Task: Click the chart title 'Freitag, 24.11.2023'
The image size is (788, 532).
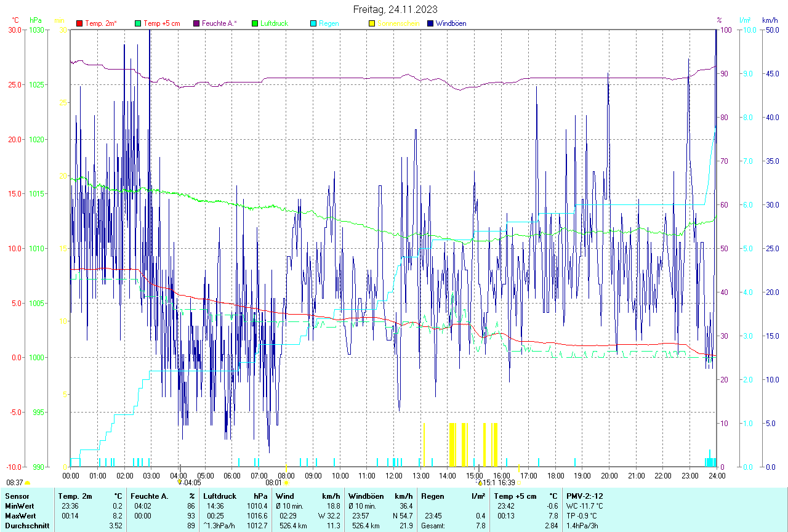Action: pyautogui.click(x=396, y=9)
